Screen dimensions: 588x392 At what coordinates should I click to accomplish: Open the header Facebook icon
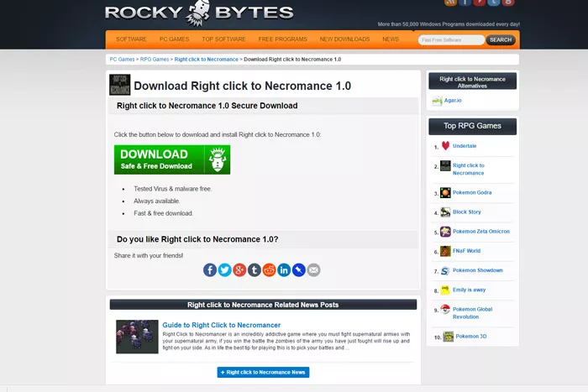465,3
